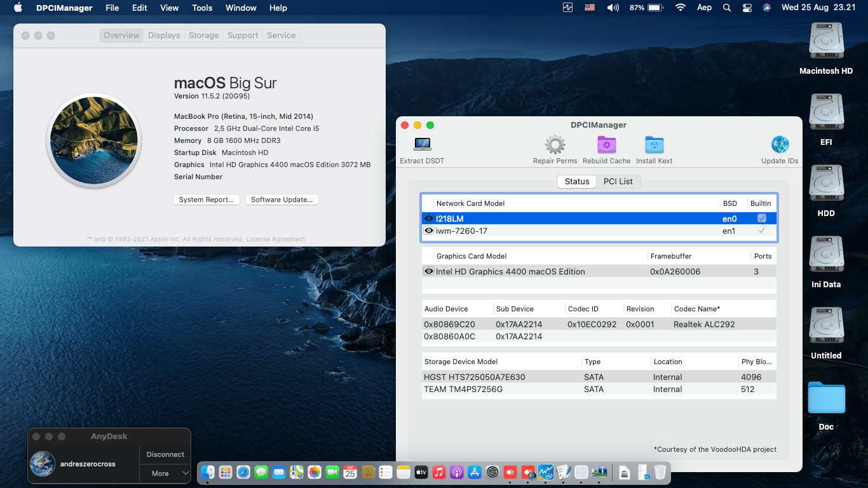The height and width of the screenshot is (488, 868).
Task: Switch to the PCI List tab
Action: (618, 181)
